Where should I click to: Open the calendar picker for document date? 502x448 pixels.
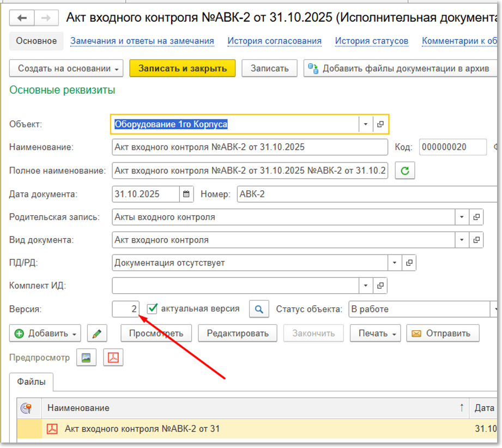pyautogui.click(x=186, y=194)
